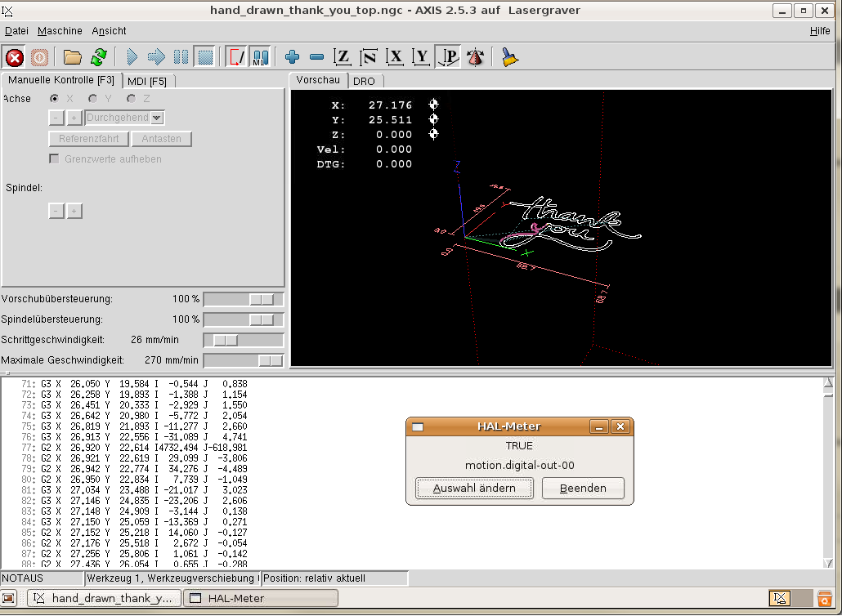Select G-code line 86
This screenshot has width=842, height=616.
pos(134,543)
